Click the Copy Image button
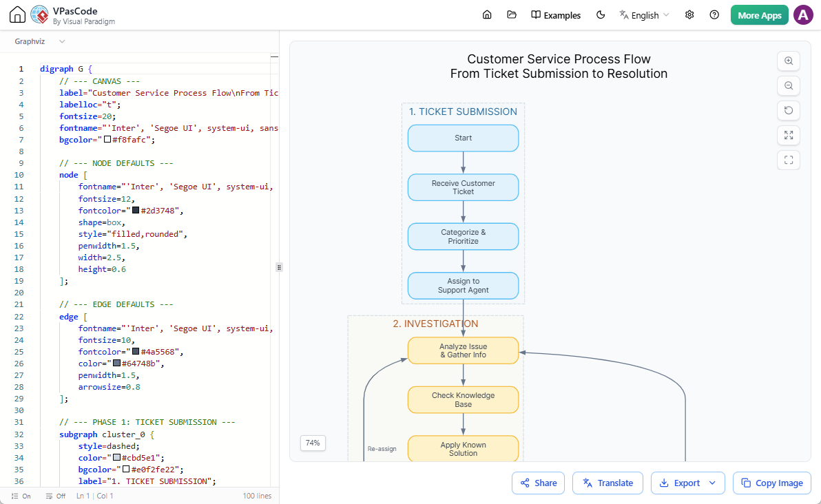Viewport: 821px width, 504px height. pos(772,483)
